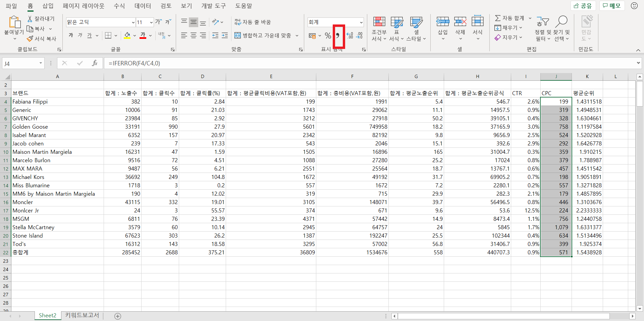The height and width of the screenshot is (321, 644).
Task: Click the percent style % icon
Action: click(x=328, y=36)
